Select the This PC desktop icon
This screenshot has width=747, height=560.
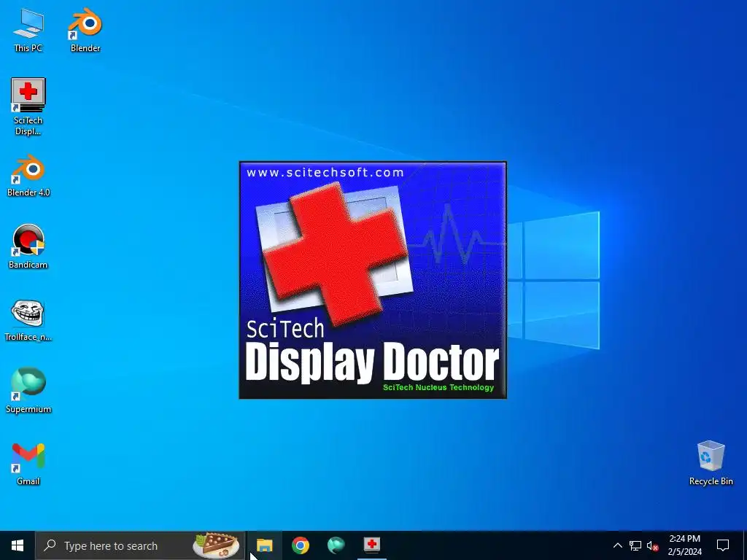[28, 31]
